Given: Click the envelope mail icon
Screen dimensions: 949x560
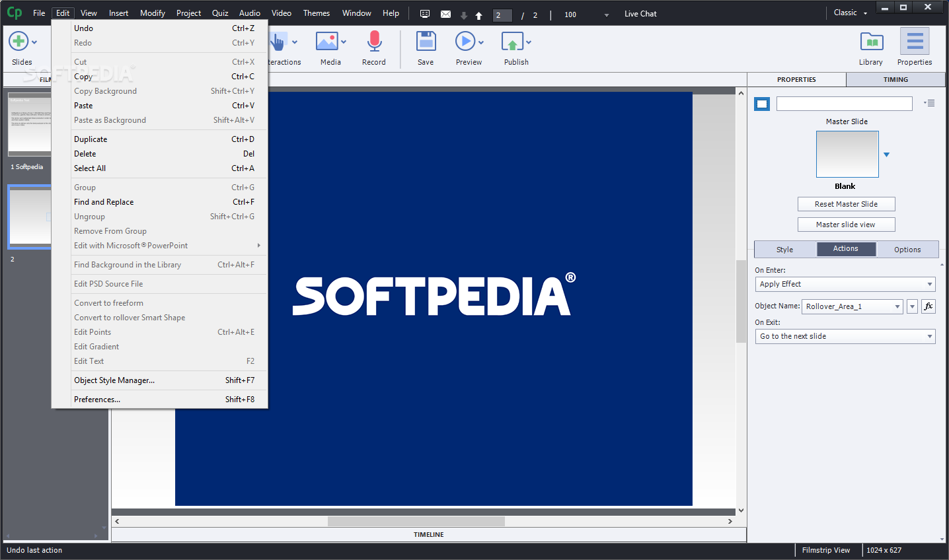Looking at the screenshot, I should [x=445, y=14].
